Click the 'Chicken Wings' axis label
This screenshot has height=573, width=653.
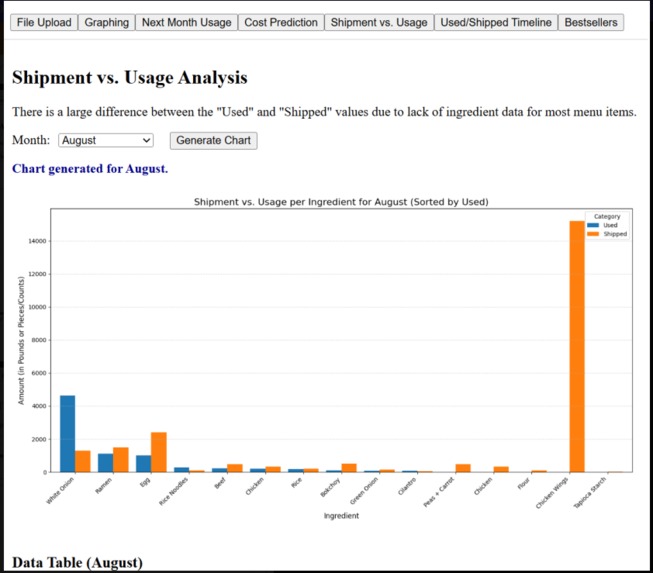[552, 493]
